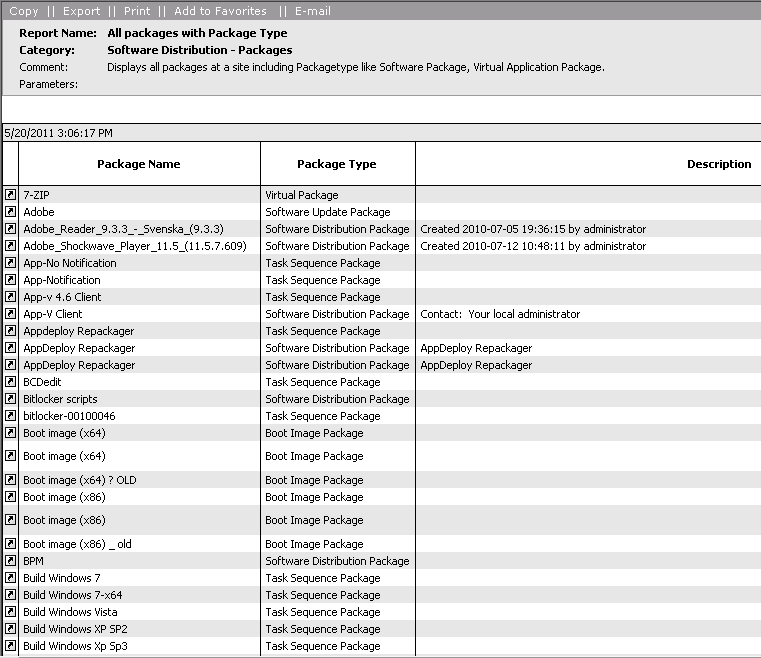Click the Description column header

tap(718, 164)
